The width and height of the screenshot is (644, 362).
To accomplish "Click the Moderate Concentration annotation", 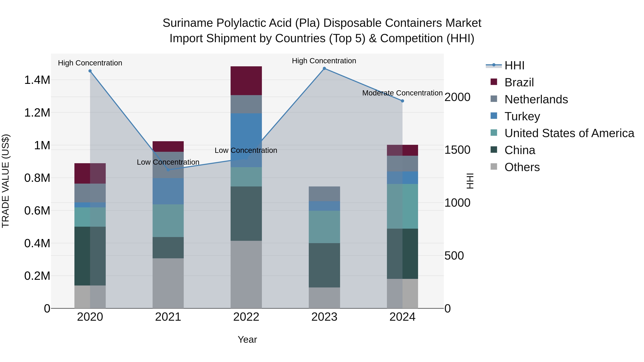I will point(402,93).
